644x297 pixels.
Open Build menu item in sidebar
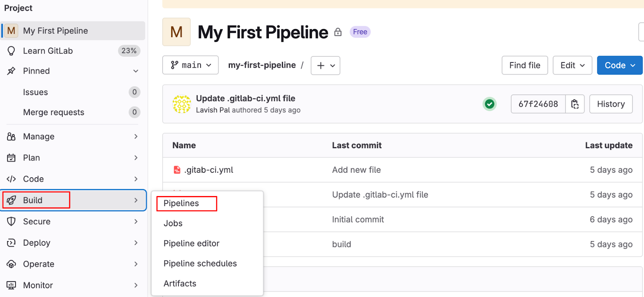pos(73,200)
